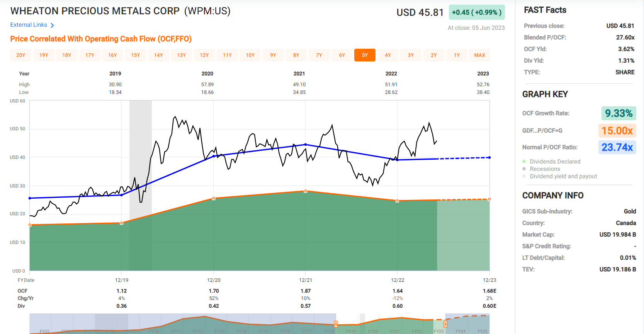Select the 19Y time range tab
This screenshot has height=334, width=644.
coord(44,55)
